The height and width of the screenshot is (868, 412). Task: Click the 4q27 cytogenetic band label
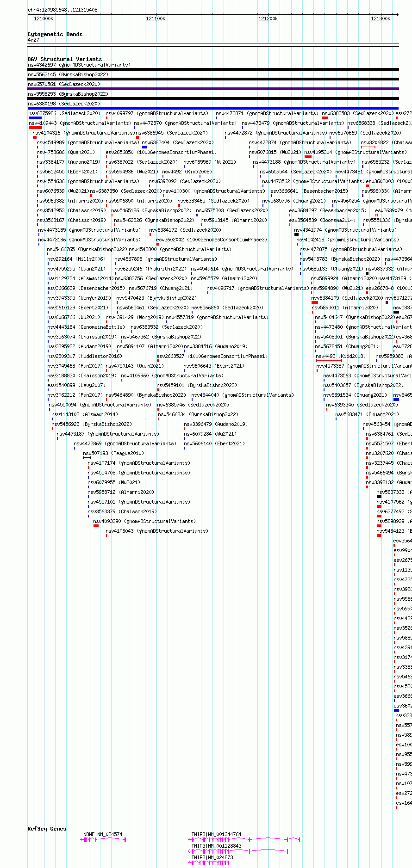pos(33,40)
